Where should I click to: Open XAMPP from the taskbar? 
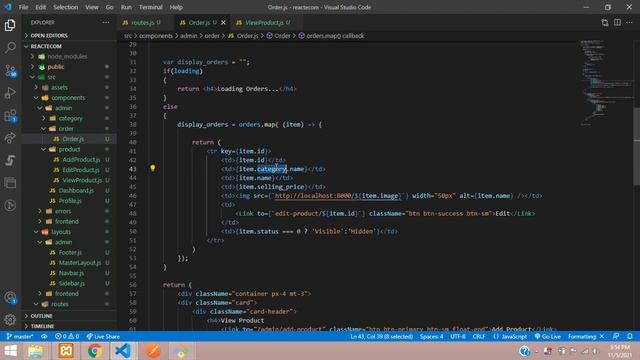[x=65, y=351]
